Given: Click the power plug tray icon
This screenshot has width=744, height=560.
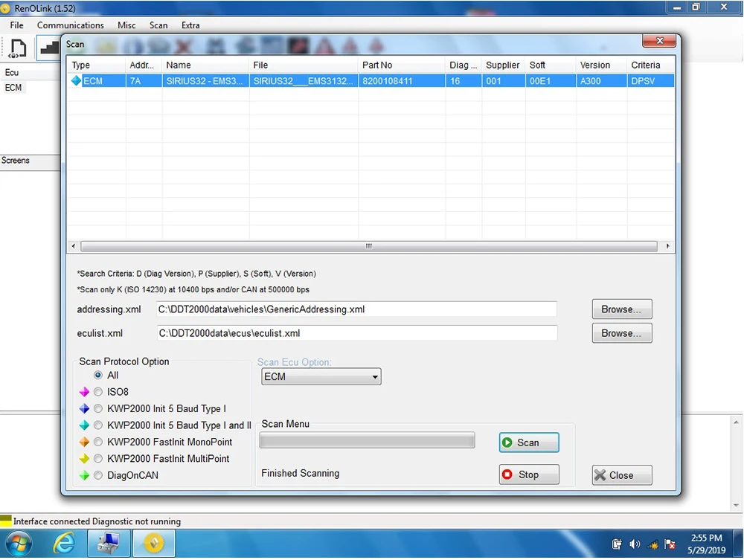Looking at the screenshot, I should [x=617, y=544].
